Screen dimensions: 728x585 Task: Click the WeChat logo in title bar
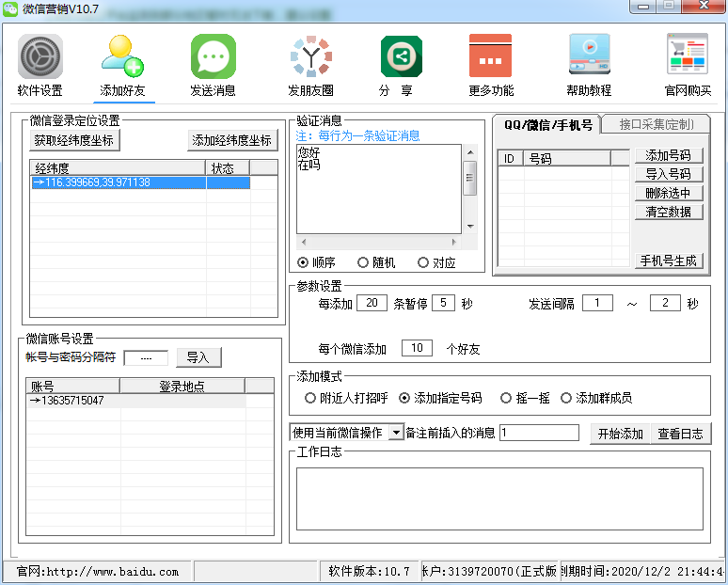pyautogui.click(x=10, y=8)
